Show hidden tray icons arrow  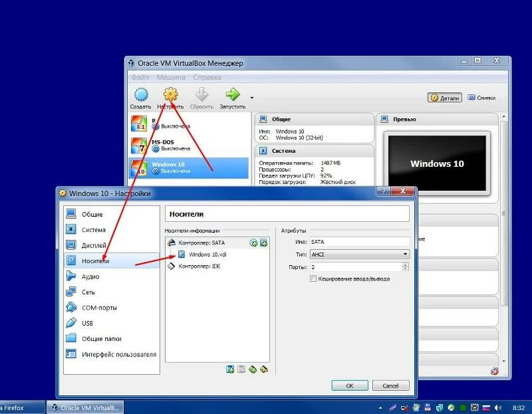pyautogui.click(x=380, y=408)
